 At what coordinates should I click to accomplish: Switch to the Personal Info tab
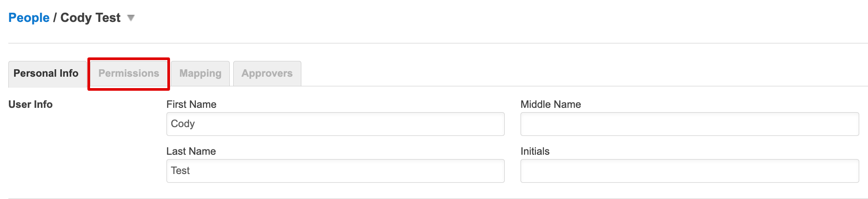[x=46, y=74]
